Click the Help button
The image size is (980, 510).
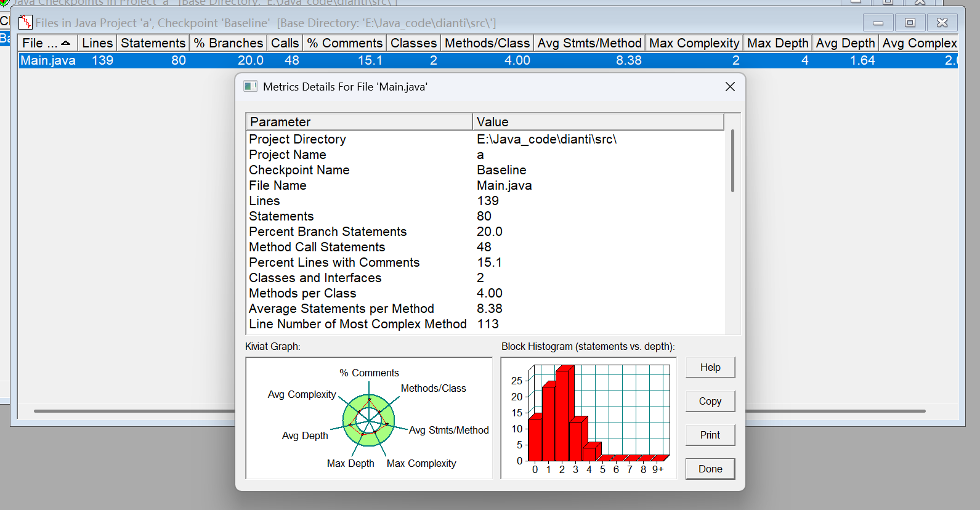pos(710,367)
